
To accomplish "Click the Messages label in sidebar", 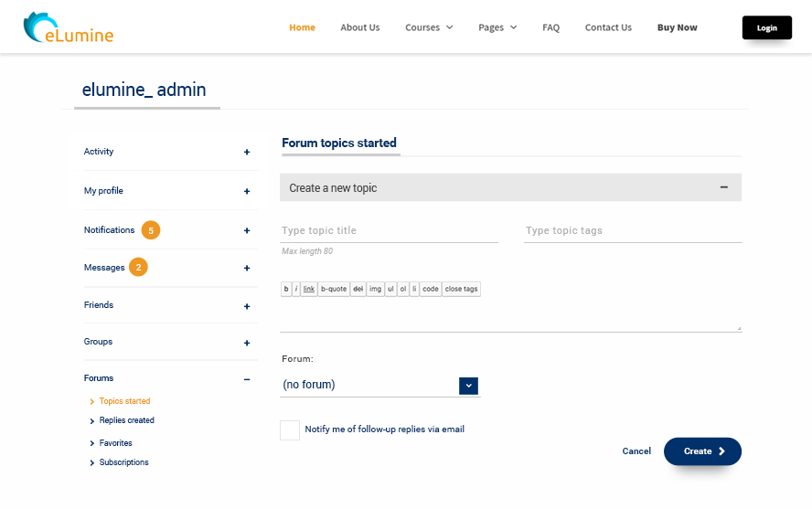I will tap(104, 268).
